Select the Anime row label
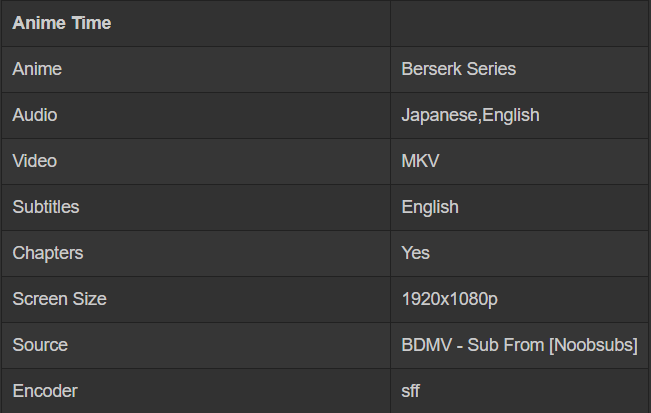This screenshot has height=413, width=651. tap(37, 69)
